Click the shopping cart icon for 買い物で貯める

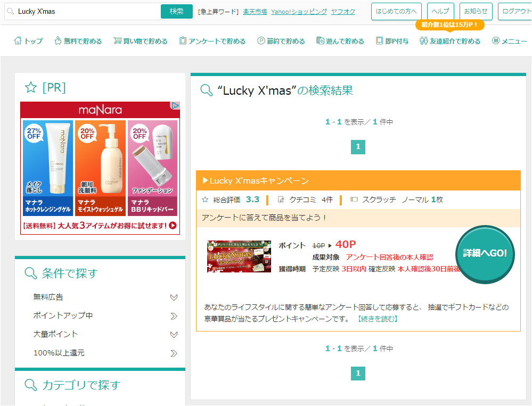(x=117, y=40)
